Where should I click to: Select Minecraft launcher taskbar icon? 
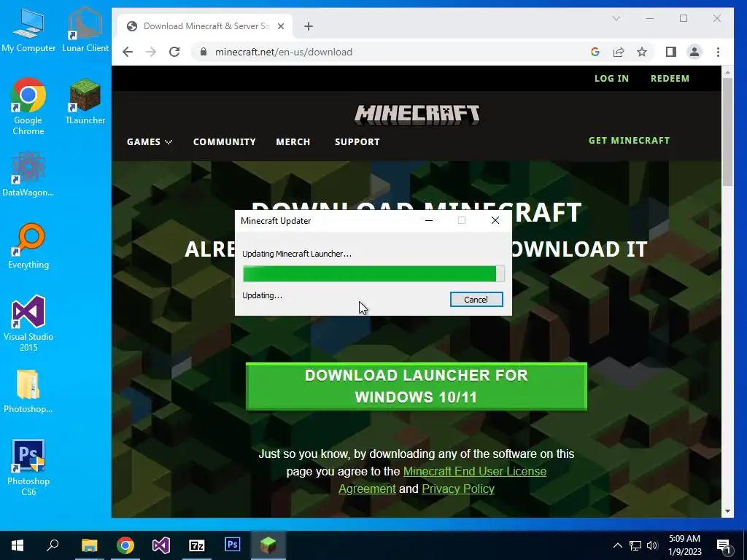tap(268, 545)
